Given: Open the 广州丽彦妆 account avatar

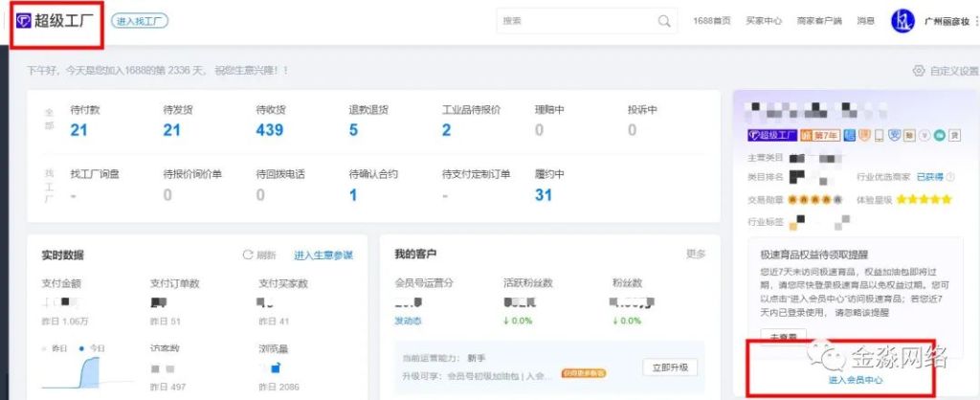Looking at the screenshot, I should click(x=902, y=21).
